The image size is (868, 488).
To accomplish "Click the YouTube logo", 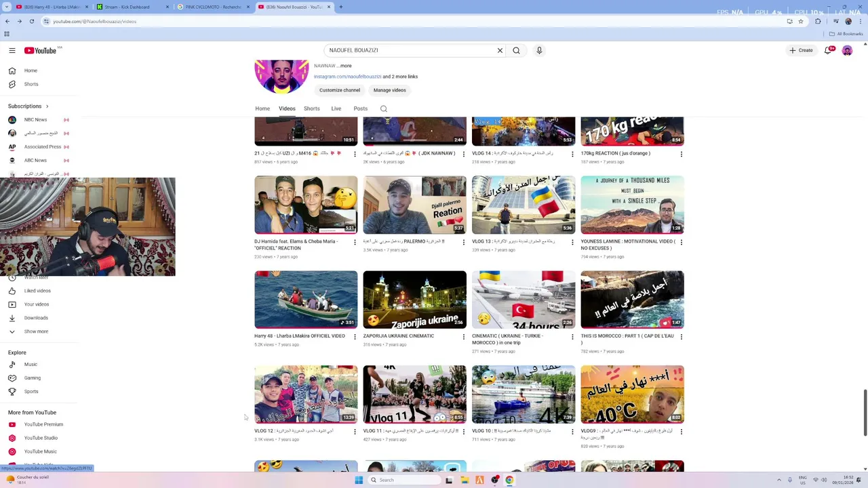I will click(40, 50).
